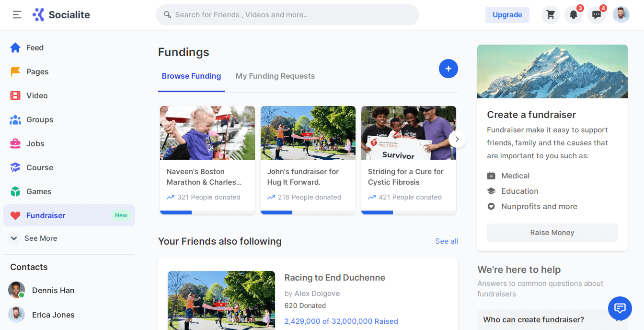Expand the 'Who can create fundraiser?' question
Image resolution: width=644 pixels, height=330 pixels.
(534, 320)
